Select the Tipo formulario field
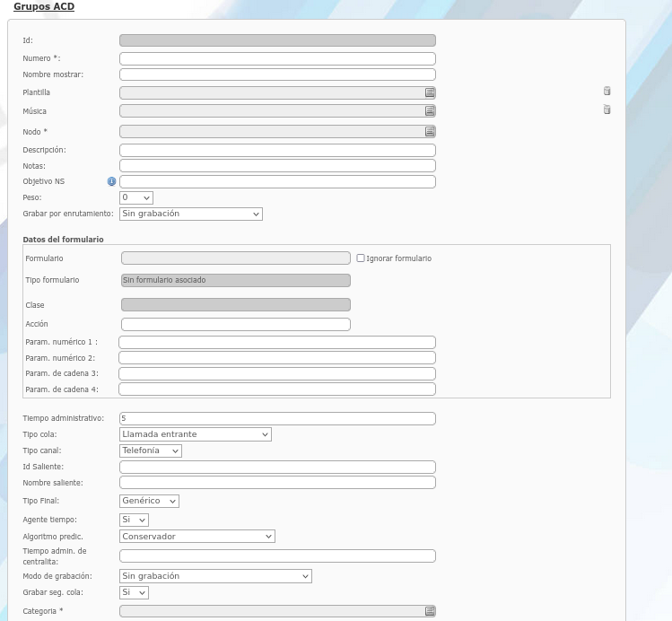The image size is (672, 621). 236,280
